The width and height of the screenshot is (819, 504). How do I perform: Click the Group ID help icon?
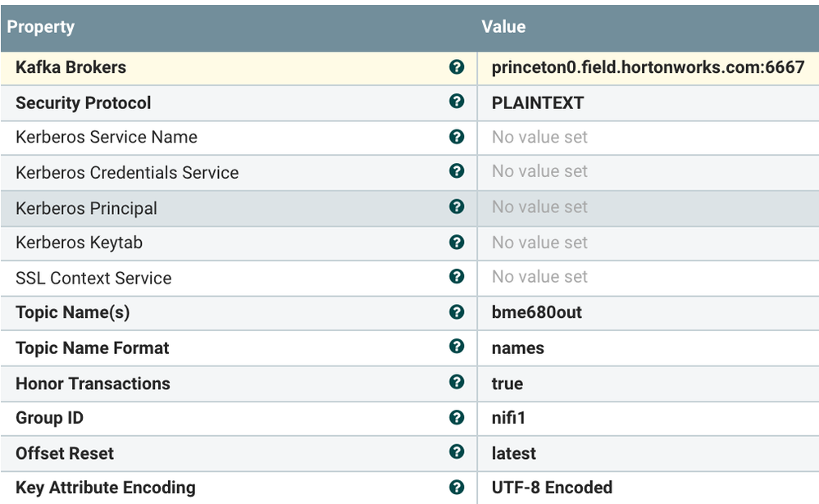pos(457,418)
